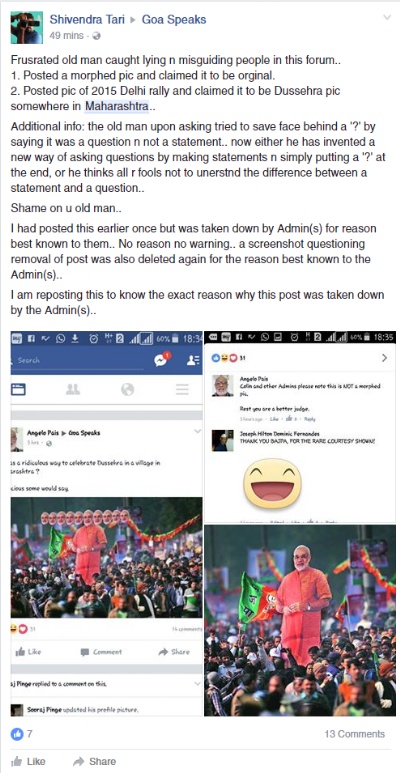This screenshot has height=773, width=400.
Task: Open the right embedded crowd rally photo
Action: pyautogui.click(x=300, y=620)
